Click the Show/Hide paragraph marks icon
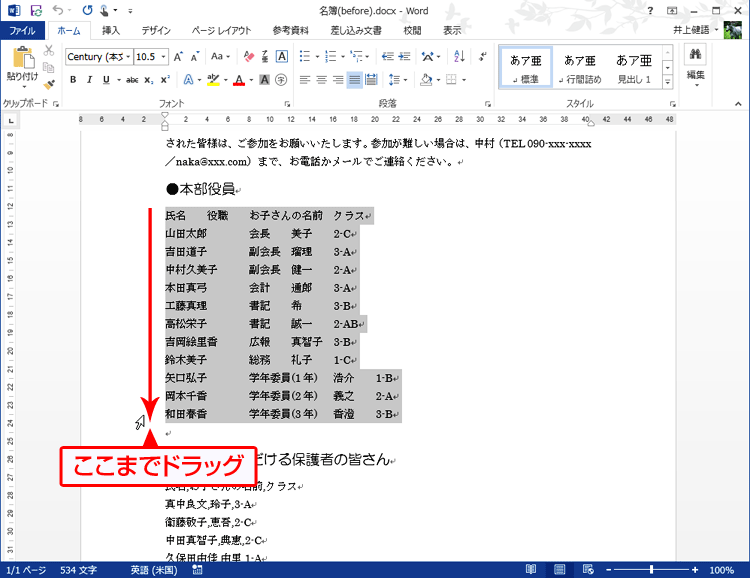 pos(483,56)
